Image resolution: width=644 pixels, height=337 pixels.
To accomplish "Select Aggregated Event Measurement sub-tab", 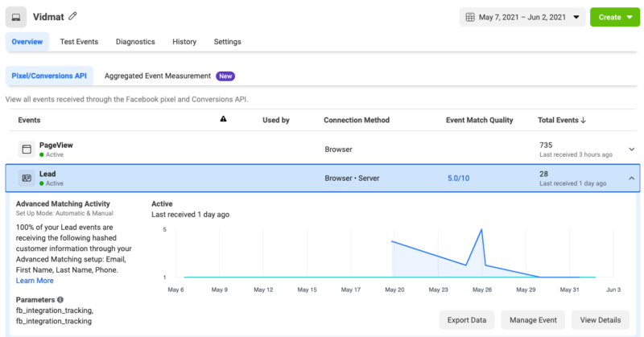I will [158, 76].
